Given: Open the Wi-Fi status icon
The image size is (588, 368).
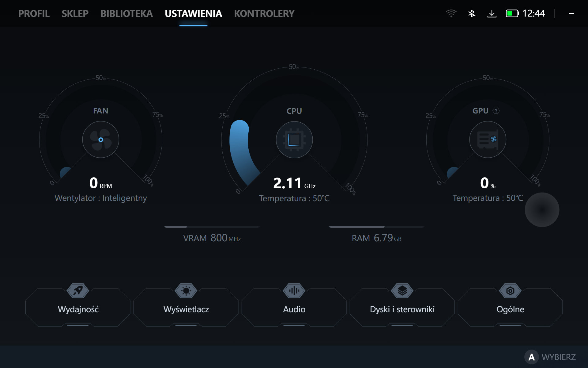Looking at the screenshot, I should 451,13.
